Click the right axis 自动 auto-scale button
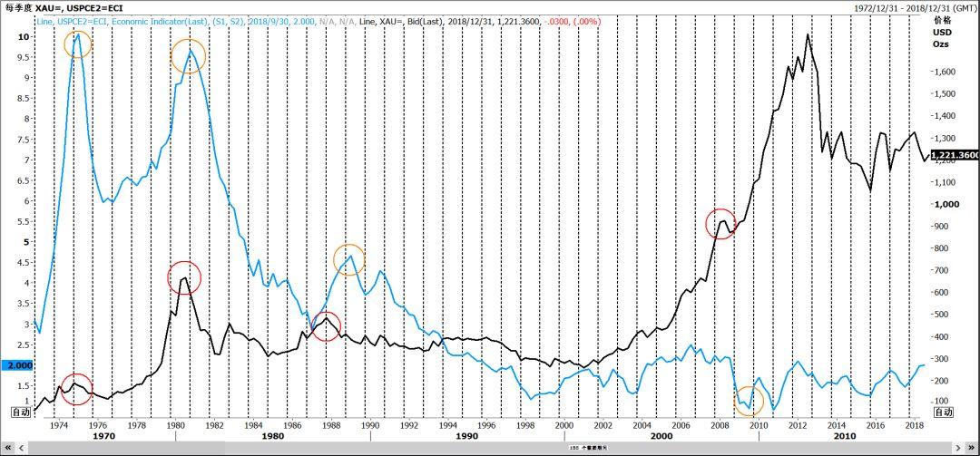 pyautogui.click(x=943, y=412)
